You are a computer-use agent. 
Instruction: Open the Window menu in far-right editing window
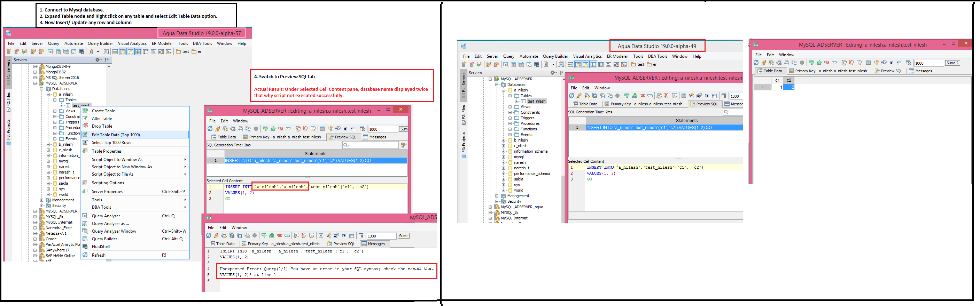[x=786, y=55]
